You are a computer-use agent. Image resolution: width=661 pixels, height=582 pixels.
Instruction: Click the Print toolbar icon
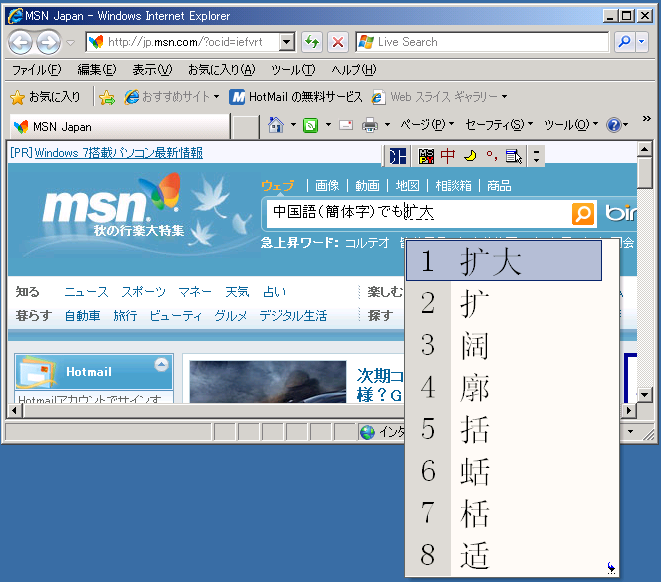click(370, 125)
